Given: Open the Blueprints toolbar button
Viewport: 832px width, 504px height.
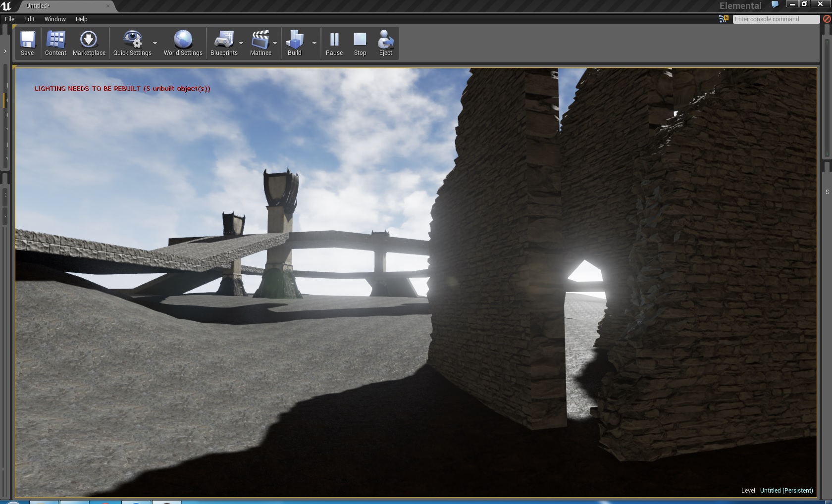Looking at the screenshot, I should coord(224,44).
